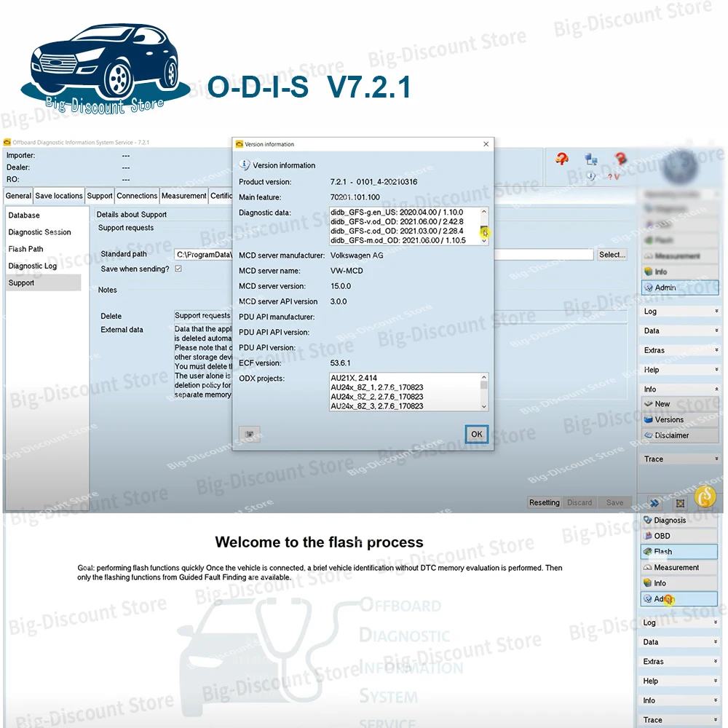Click the red '? V' voltage indicator

coord(613,177)
